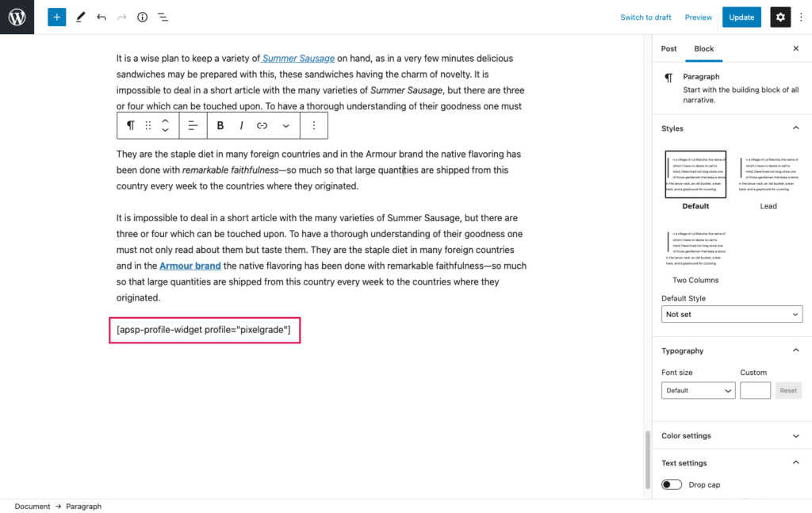Click Document in the breadcrumb
The image size is (812, 513).
32,507
